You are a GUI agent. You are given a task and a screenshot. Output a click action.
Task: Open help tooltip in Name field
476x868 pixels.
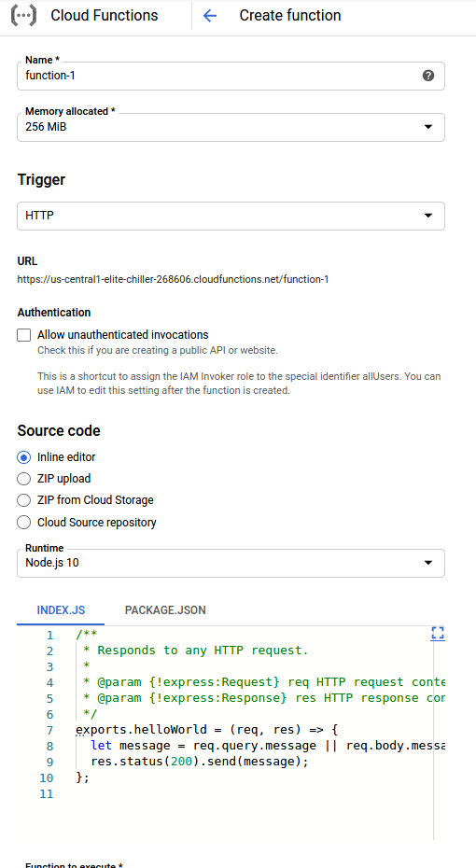[x=427, y=76]
